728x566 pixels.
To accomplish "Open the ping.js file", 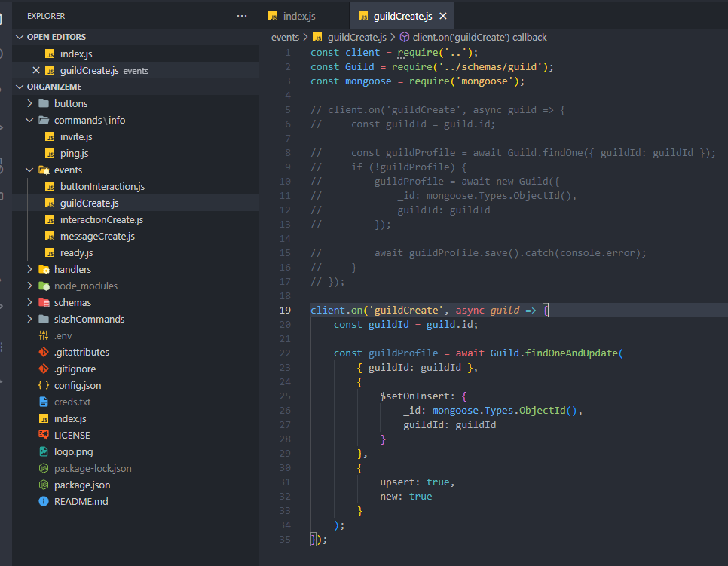I will [x=74, y=154].
